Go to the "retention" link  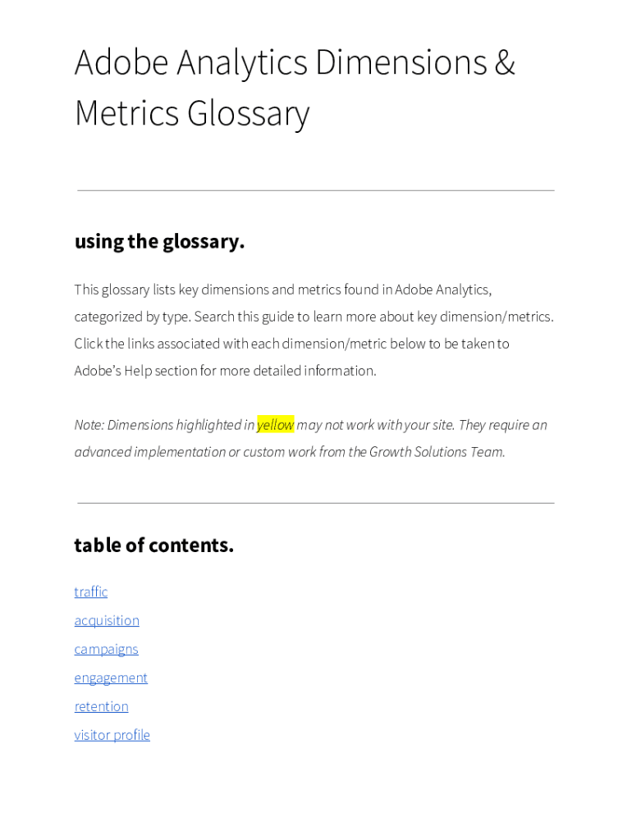(101, 707)
